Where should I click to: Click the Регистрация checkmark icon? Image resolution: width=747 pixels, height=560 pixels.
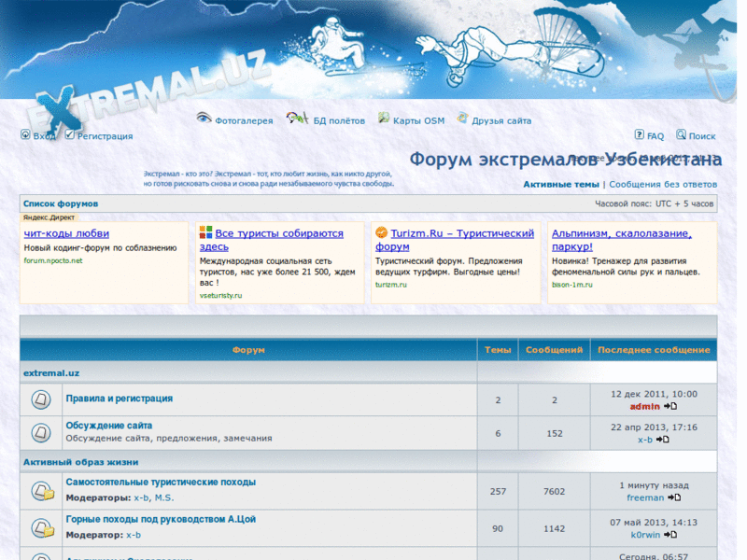pyautogui.click(x=70, y=135)
